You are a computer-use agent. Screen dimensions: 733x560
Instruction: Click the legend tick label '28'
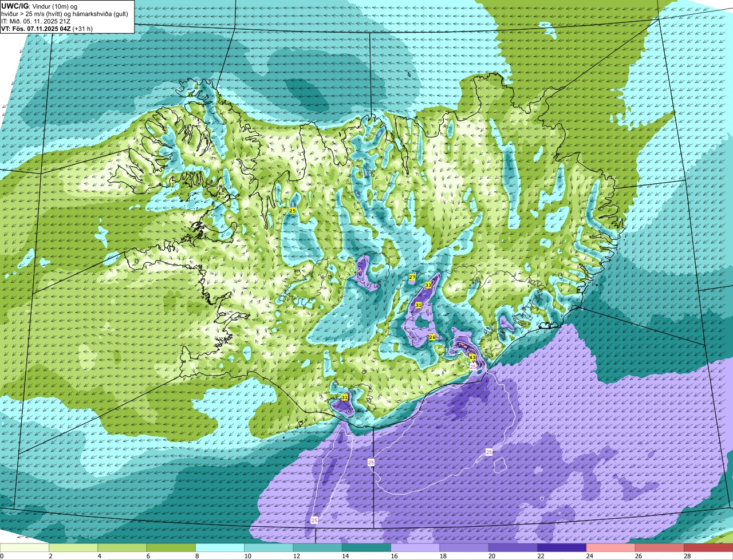pos(687,556)
